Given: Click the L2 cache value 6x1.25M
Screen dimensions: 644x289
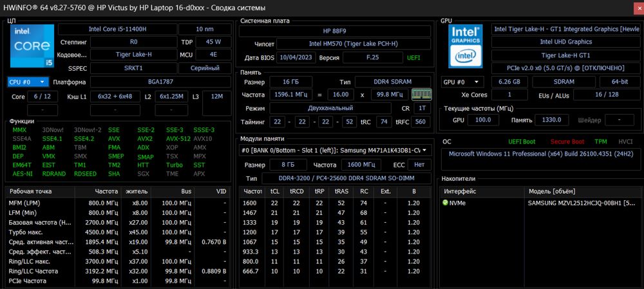Looking at the screenshot, I should (x=172, y=97).
